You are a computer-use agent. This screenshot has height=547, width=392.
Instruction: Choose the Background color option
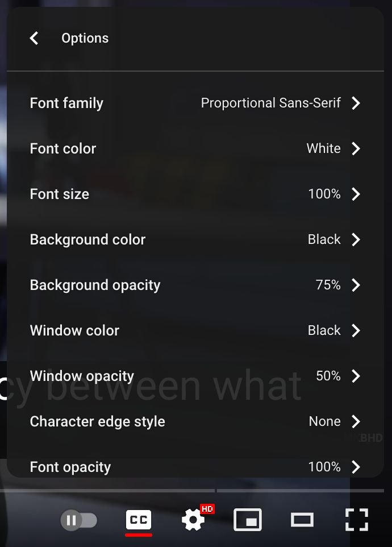[196, 239]
